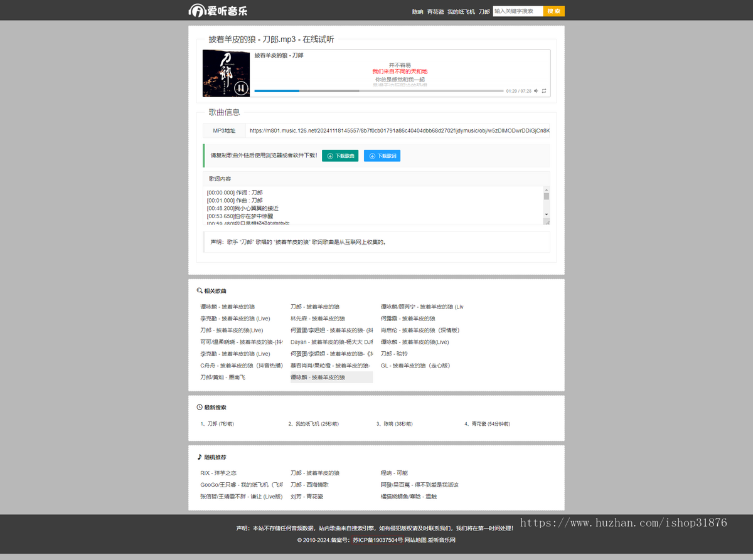753x560 pixels.
Task: Open C舟舟 - 披着羊皮的狼（抖音热播）
Action: pyautogui.click(x=242, y=366)
